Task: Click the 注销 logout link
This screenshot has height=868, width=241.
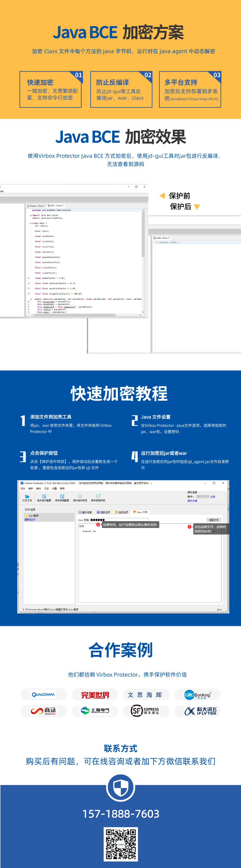Action: tap(212, 497)
